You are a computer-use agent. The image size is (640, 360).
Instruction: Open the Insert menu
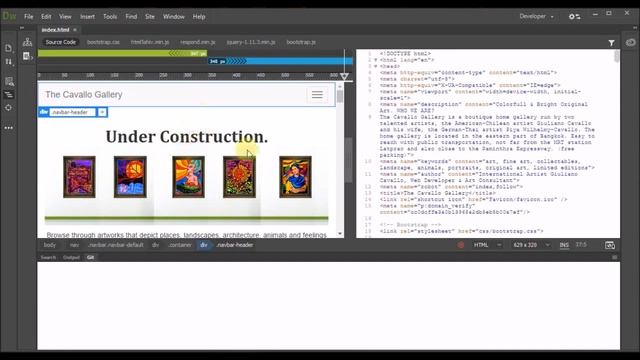coord(87,17)
